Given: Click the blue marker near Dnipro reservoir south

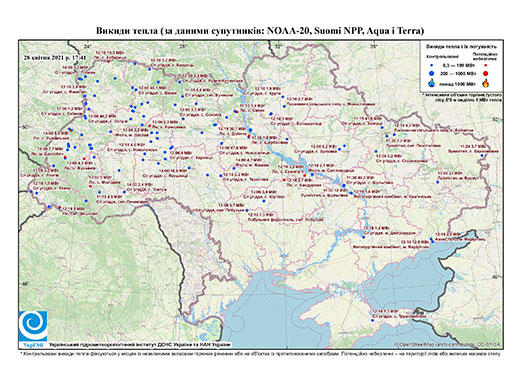Looking at the screenshot, I should (363, 237).
